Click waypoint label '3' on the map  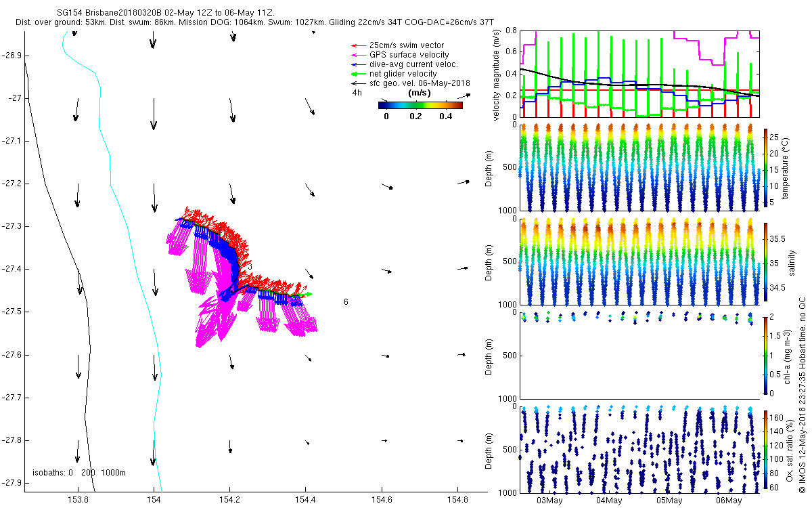(250, 268)
